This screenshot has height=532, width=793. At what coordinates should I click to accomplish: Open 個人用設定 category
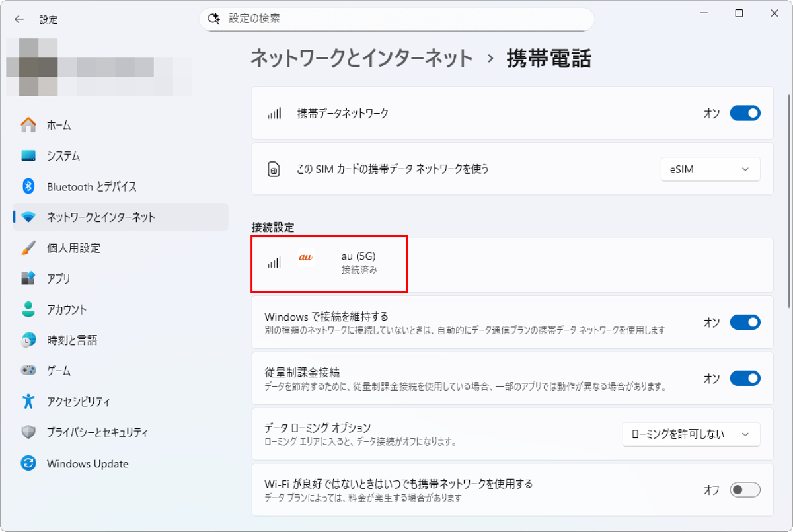120,248
